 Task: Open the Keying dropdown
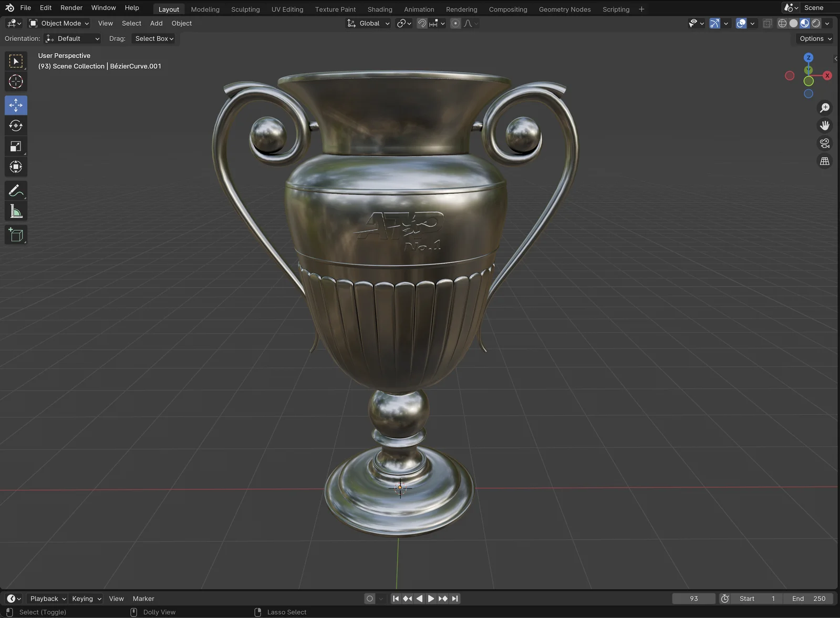[x=86, y=599]
